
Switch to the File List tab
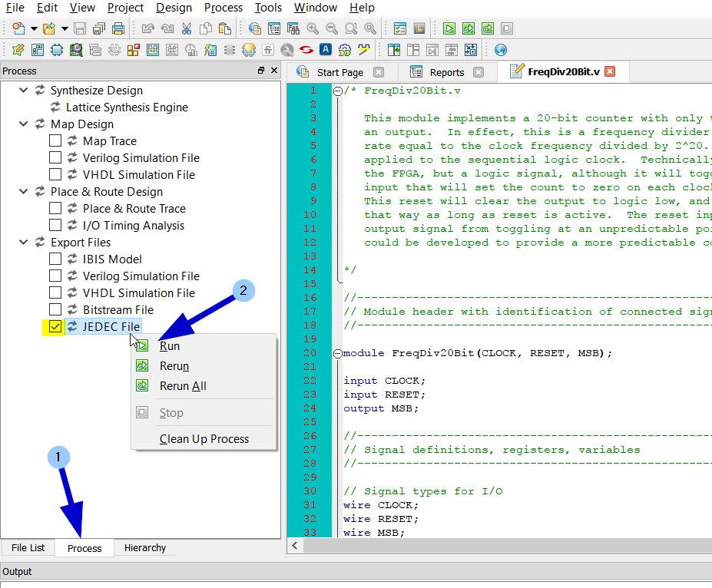point(28,547)
